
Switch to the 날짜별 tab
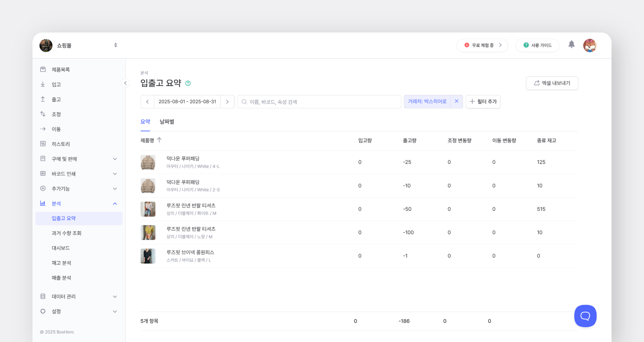tap(167, 122)
